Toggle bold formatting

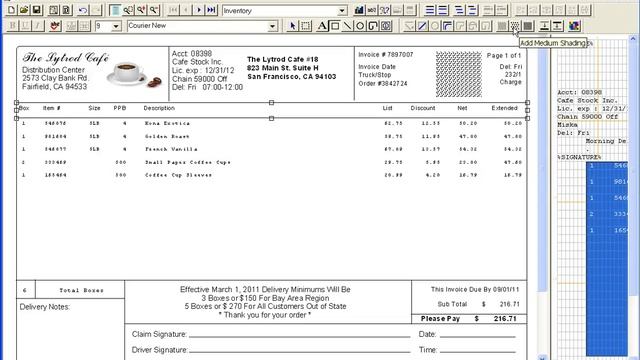[x=12, y=26]
